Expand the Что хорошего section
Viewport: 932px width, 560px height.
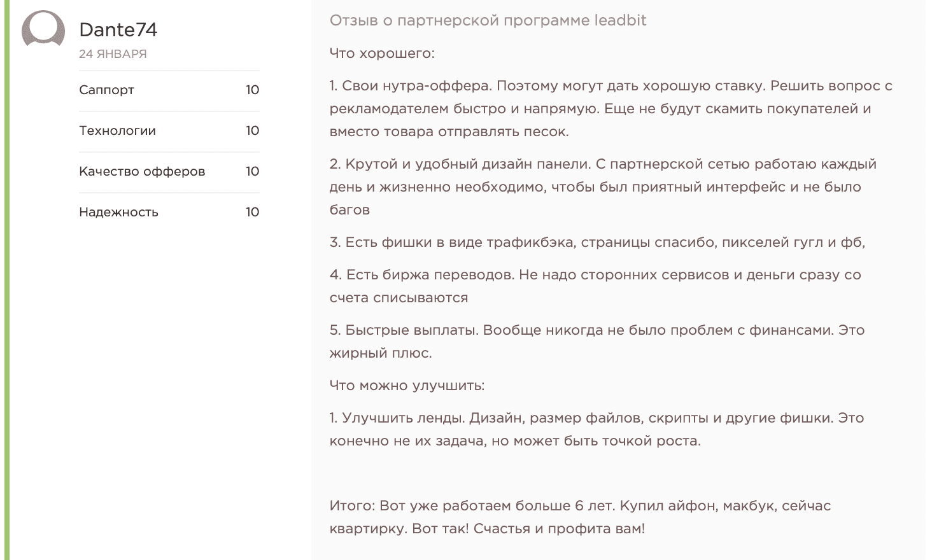tap(381, 53)
